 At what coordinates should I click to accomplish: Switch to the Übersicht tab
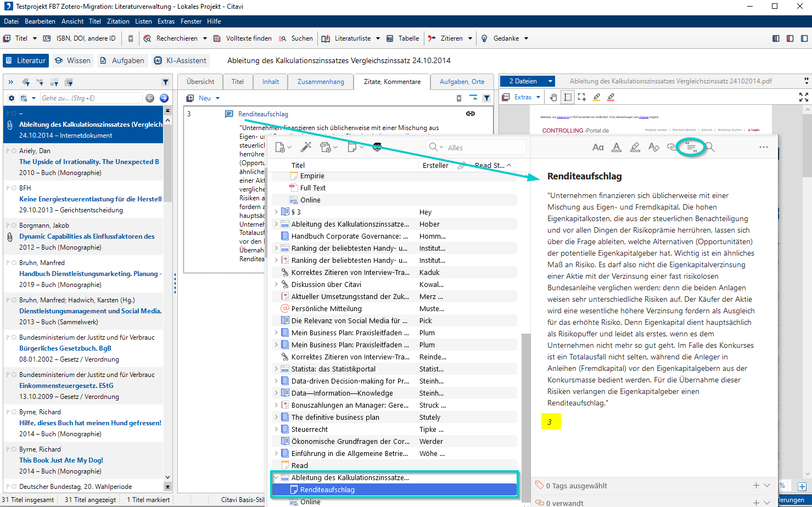(200, 82)
